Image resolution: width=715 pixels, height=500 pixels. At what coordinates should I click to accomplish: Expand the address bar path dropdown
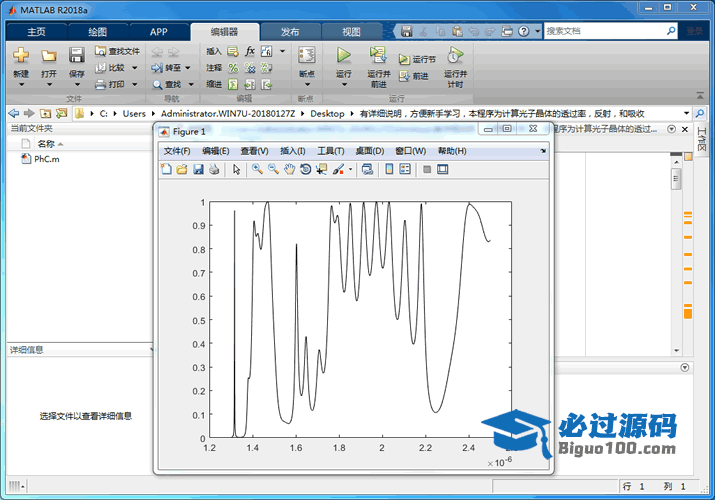[686, 113]
